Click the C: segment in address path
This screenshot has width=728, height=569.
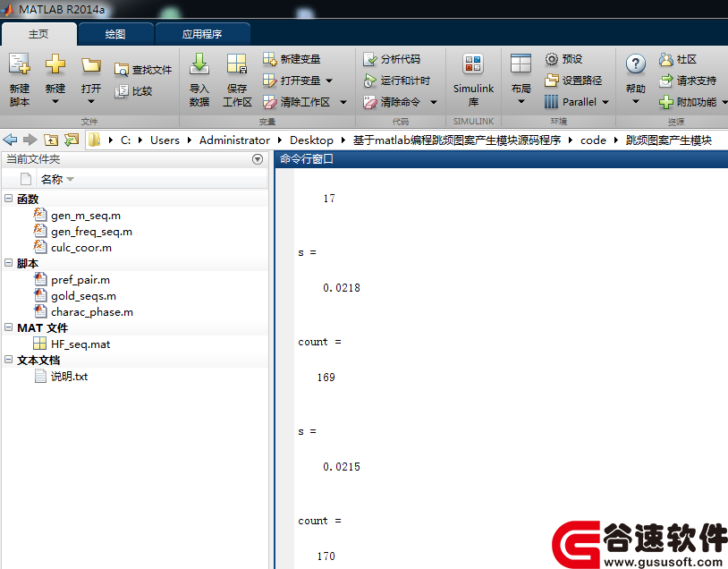click(126, 140)
